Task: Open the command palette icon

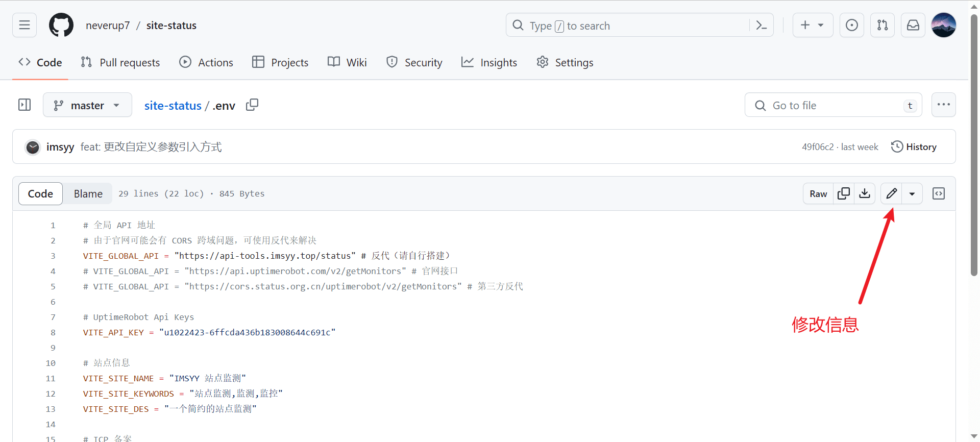Action: coord(761,25)
